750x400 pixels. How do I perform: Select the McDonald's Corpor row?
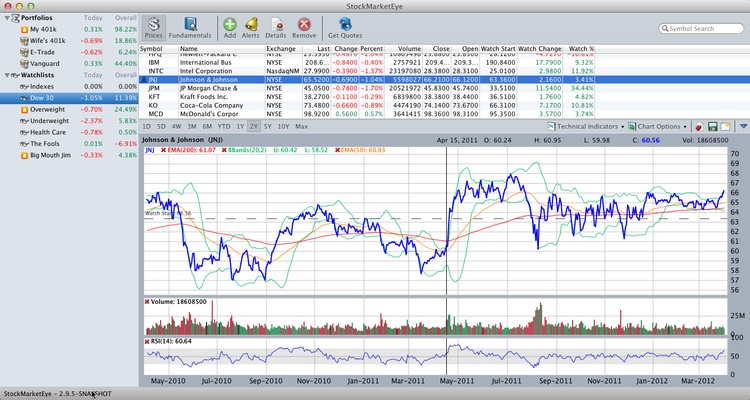(x=444, y=114)
